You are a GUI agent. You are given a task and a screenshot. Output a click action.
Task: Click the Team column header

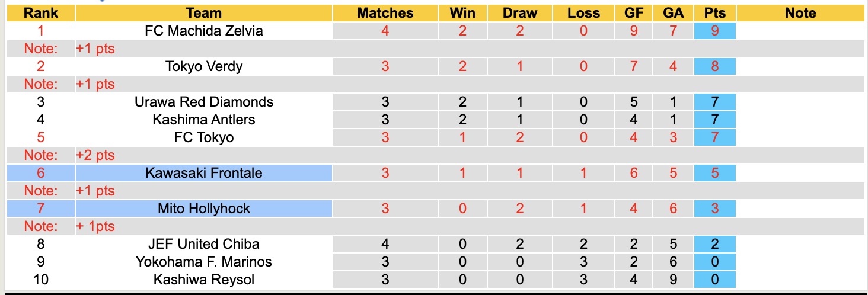pyautogui.click(x=203, y=13)
